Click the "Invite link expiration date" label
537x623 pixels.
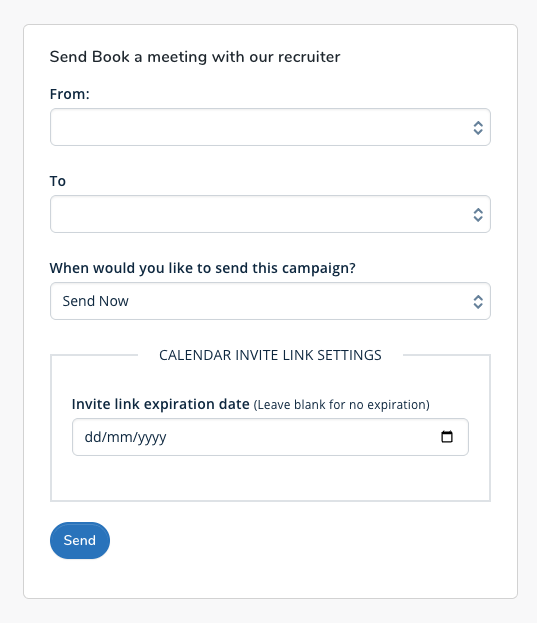[x=160, y=404]
